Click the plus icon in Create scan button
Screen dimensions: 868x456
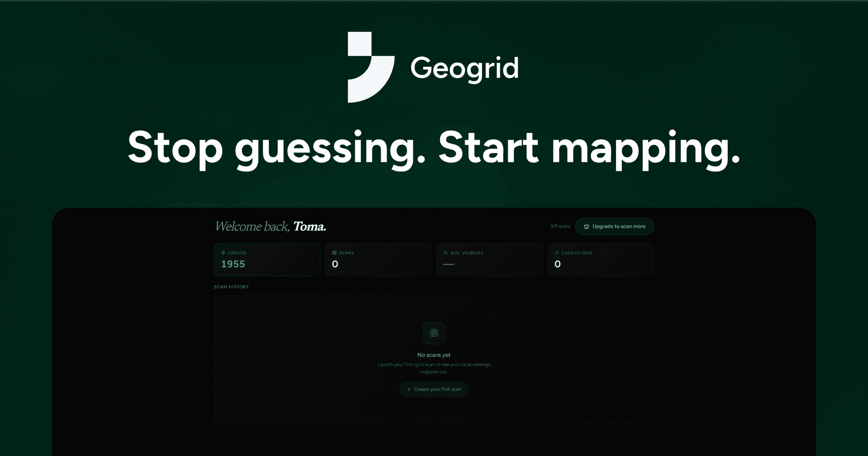coord(409,389)
